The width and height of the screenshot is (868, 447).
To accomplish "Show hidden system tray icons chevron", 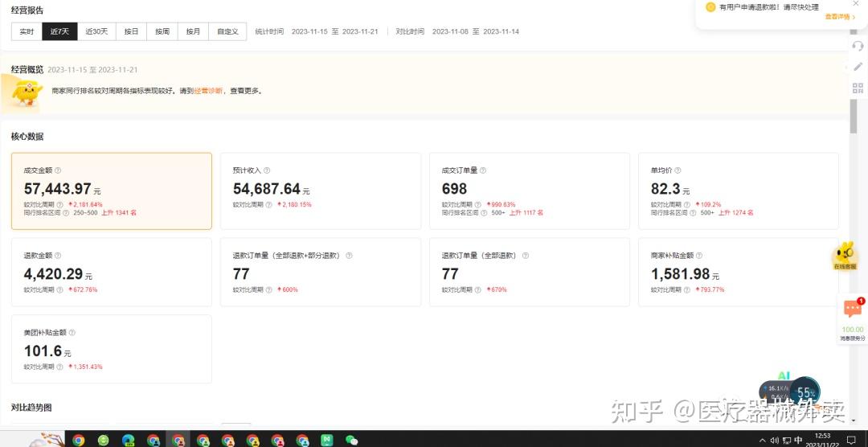I will pyautogui.click(x=764, y=441).
